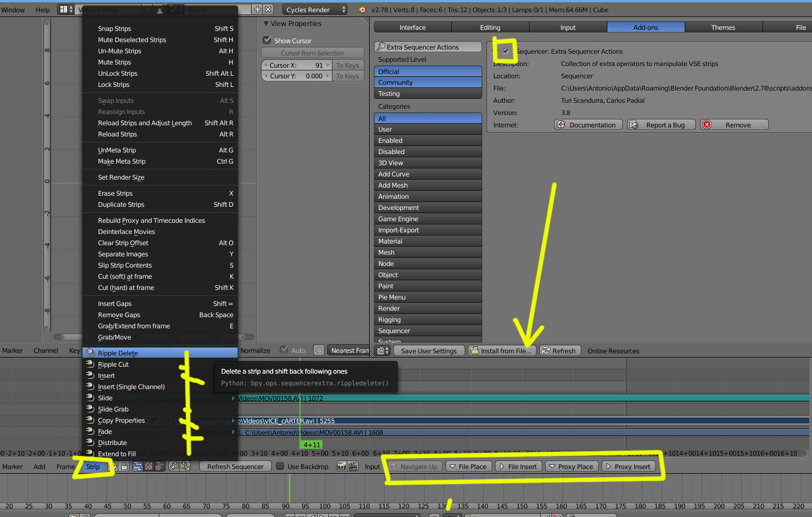Screen dimensions: 812x517
Task: Open the editor type selector dropdown in preferences
Action: tap(383, 351)
